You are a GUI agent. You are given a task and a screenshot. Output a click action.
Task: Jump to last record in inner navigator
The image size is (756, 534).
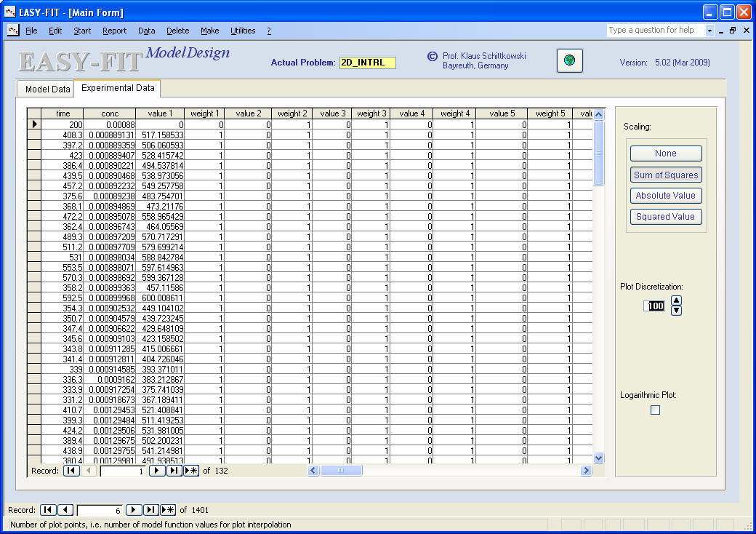coord(174,471)
